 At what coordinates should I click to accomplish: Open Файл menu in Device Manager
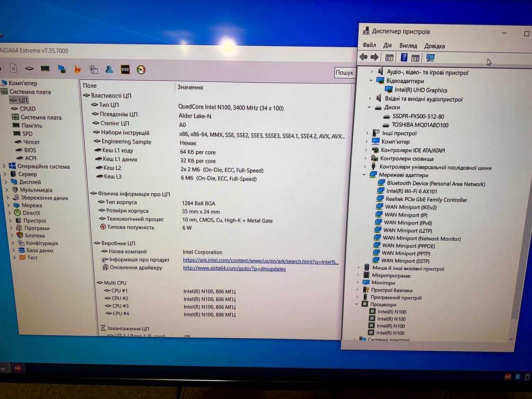click(369, 45)
